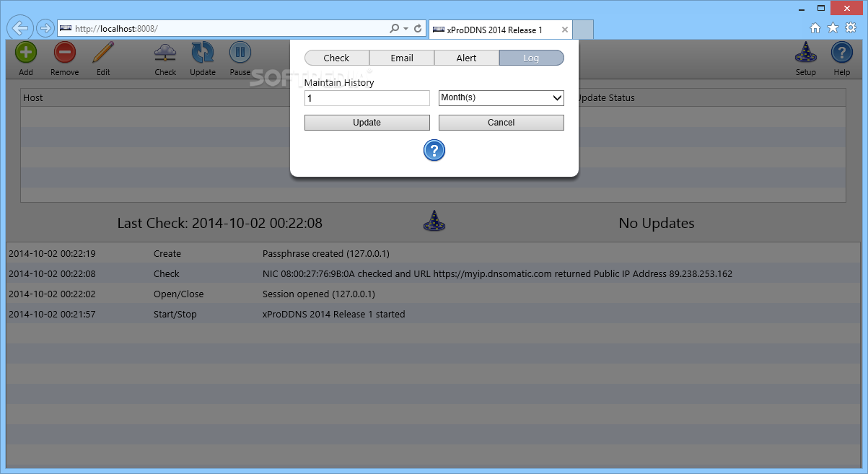The image size is (868, 474).
Task: Click the Cancel button in dialog
Action: click(x=501, y=123)
